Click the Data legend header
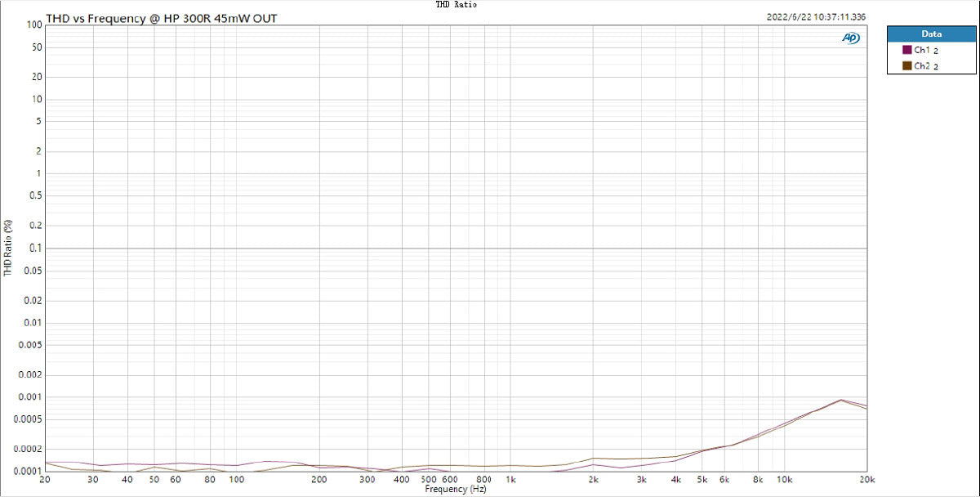Screen dimensions: 980x497 point(931,34)
